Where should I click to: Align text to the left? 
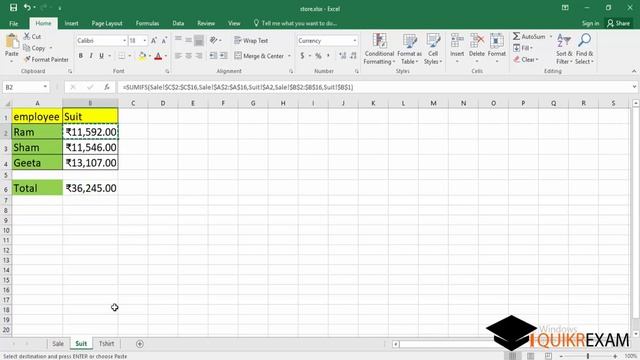click(x=178, y=56)
